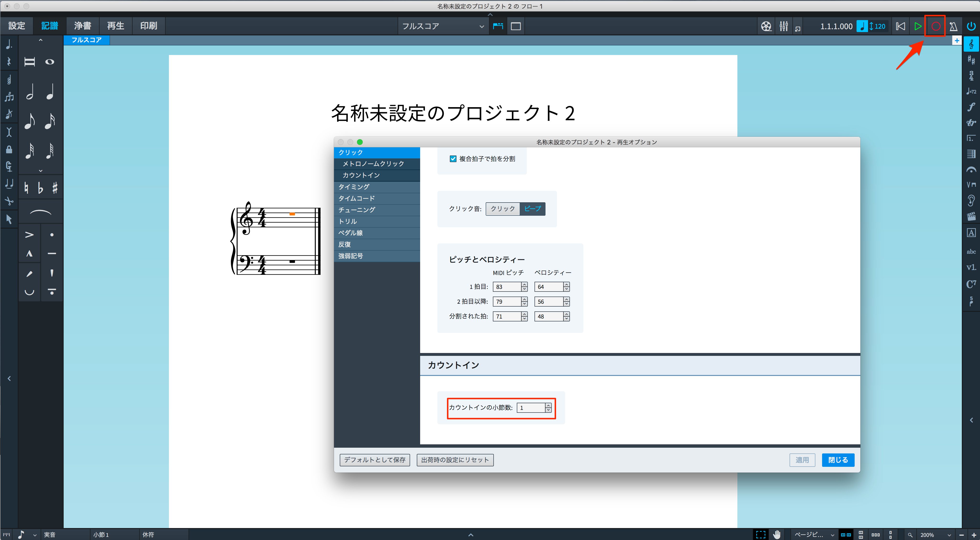The height and width of the screenshot is (540, 980).
Task: Collapse the left panel chevron
Action: pos(9,378)
